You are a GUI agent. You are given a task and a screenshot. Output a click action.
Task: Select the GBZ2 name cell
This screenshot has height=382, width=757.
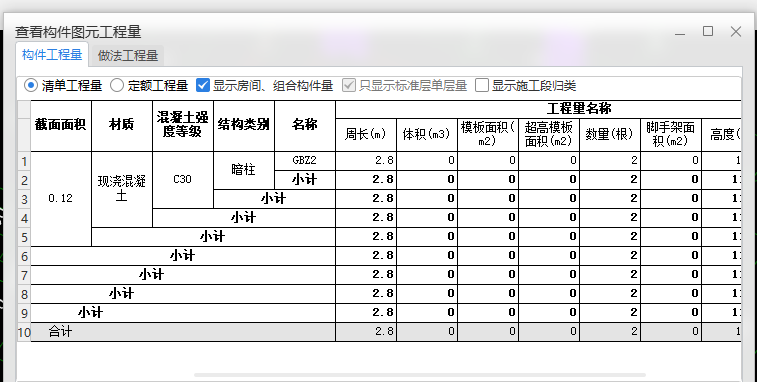pyautogui.click(x=305, y=161)
